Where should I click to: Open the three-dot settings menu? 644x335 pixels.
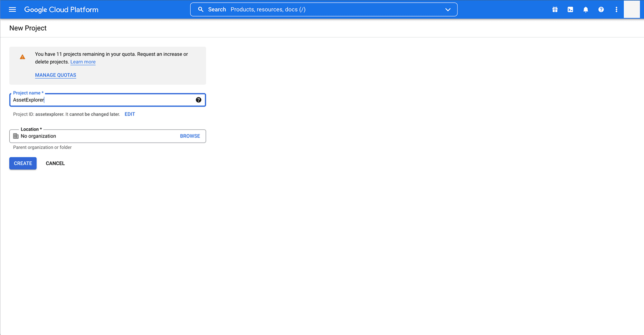[x=616, y=10]
